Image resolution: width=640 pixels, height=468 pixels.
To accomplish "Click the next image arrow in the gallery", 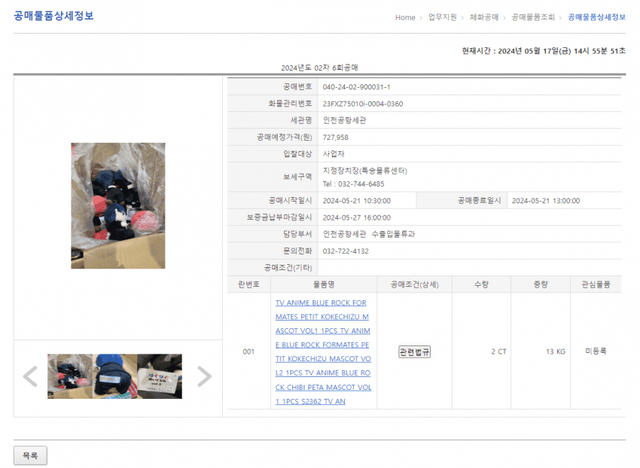I will point(204,377).
